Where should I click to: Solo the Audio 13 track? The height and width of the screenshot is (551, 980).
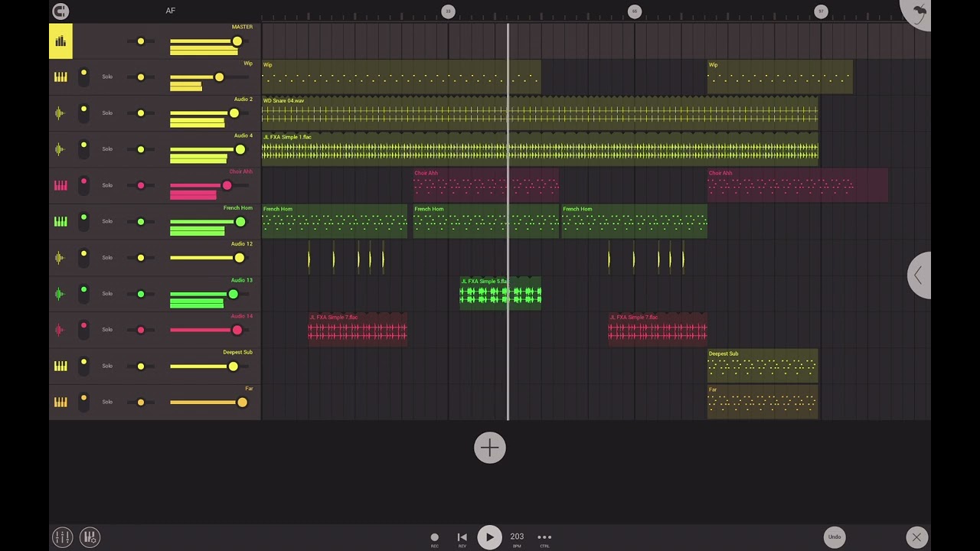coord(107,293)
